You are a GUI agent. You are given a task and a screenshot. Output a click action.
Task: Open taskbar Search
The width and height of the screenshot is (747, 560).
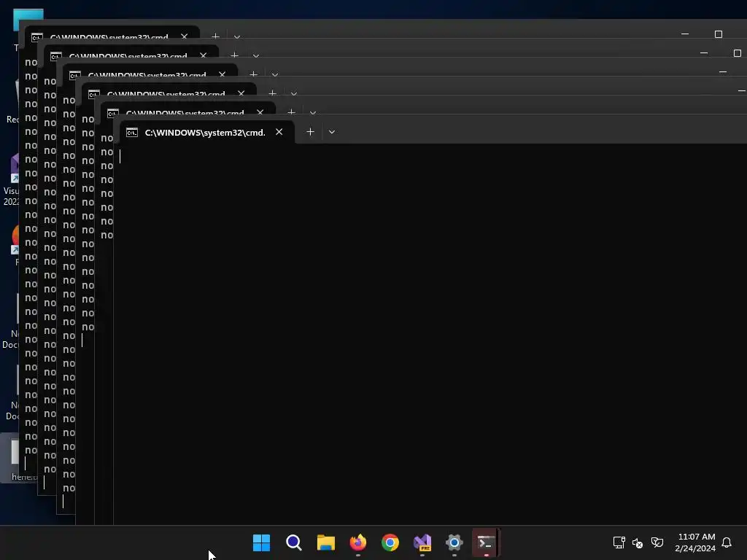tap(293, 542)
